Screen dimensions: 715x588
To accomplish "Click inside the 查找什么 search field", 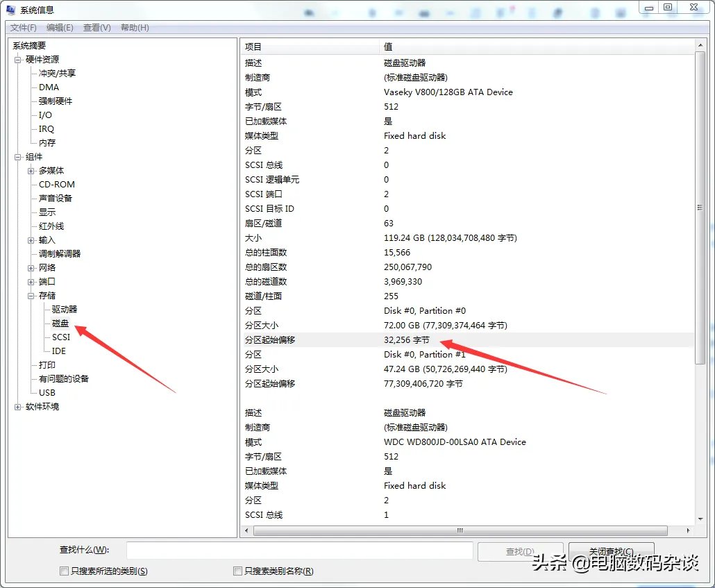I will click(298, 550).
